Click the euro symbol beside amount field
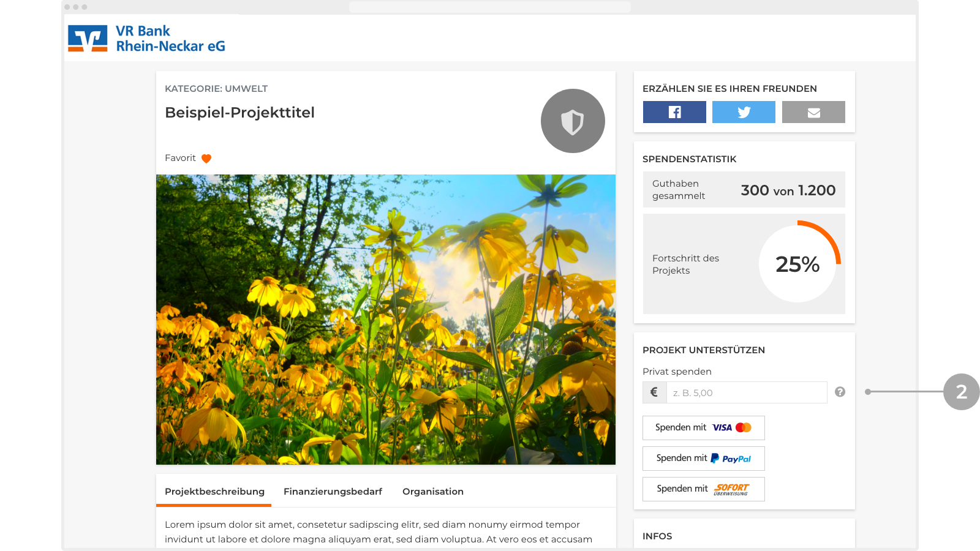Image resolution: width=980 pixels, height=551 pixels. (x=654, y=392)
